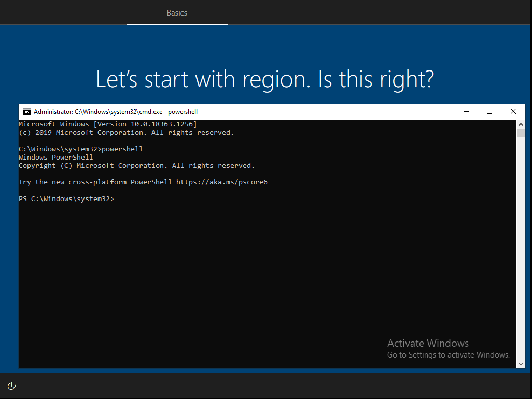The height and width of the screenshot is (399, 532).
Task: Click the Administrator cmd.exe window title text
Action: coord(115,112)
